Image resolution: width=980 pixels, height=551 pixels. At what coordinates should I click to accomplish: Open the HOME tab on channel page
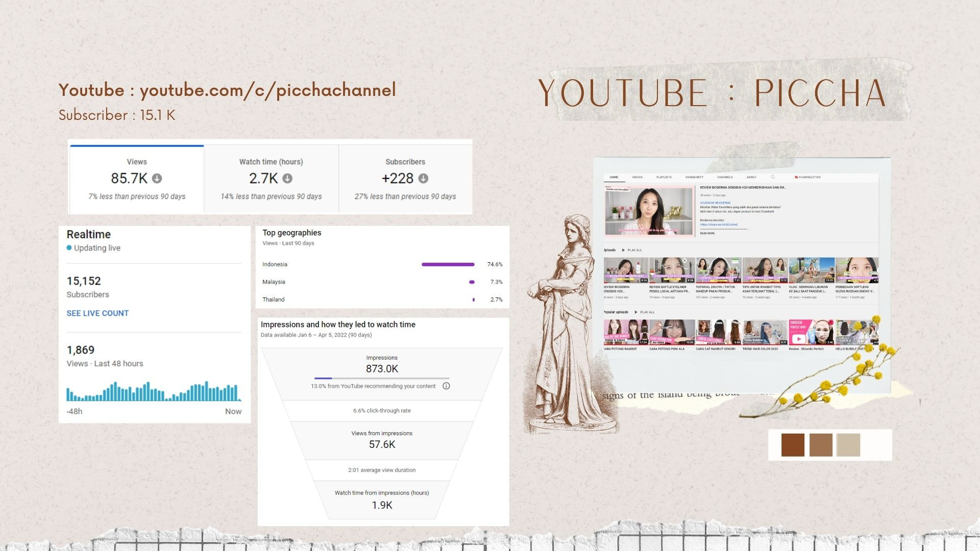pyautogui.click(x=614, y=177)
